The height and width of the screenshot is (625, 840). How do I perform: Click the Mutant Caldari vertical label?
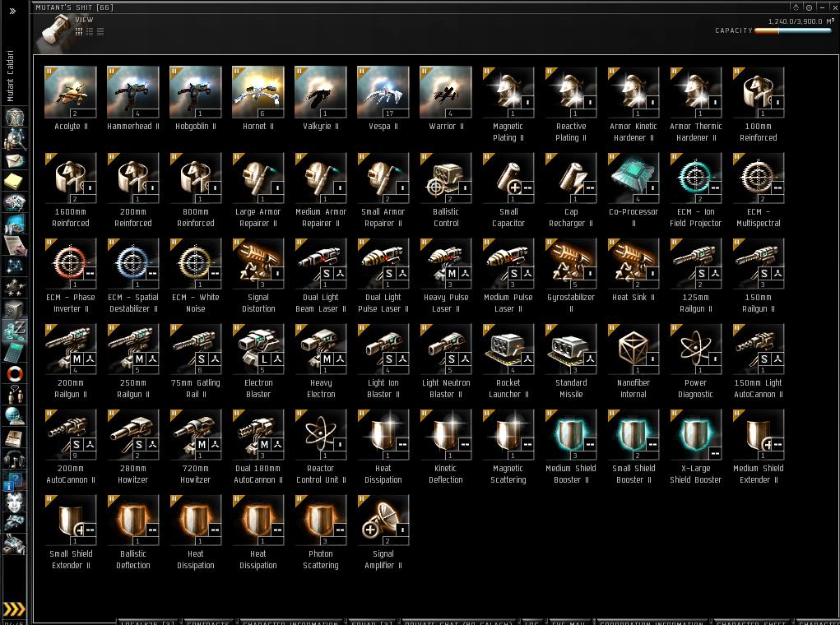pos(10,76)
